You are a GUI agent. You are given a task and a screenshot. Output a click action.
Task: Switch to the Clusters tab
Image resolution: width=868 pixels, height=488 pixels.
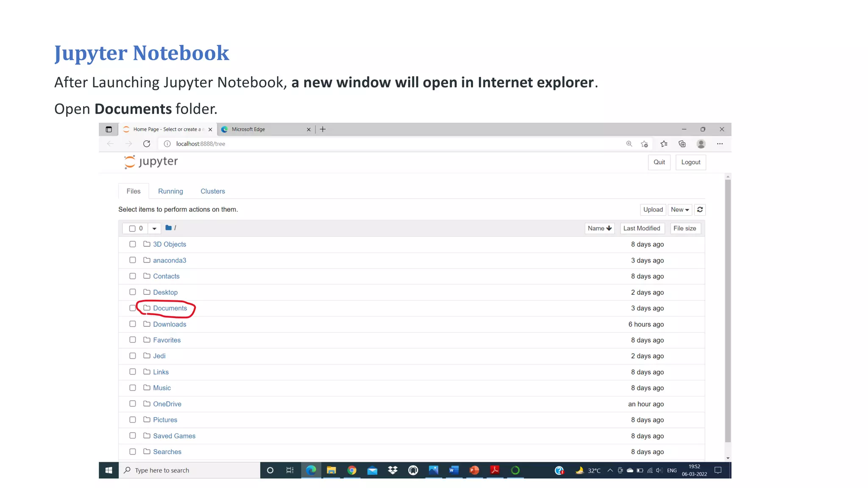(212, 191)
